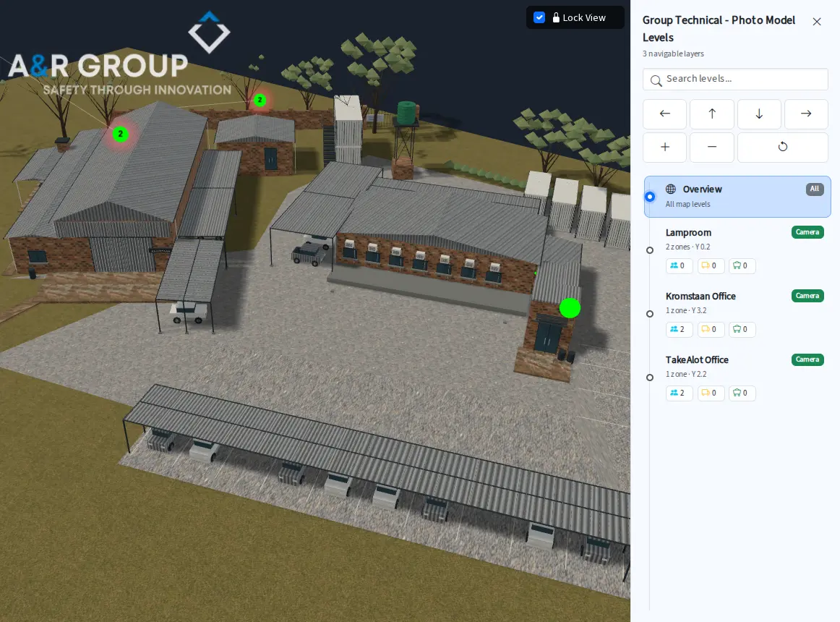
Task: Click TakeAlot Office people count chip
Action: pyautogui.click(x=678, y=393)
